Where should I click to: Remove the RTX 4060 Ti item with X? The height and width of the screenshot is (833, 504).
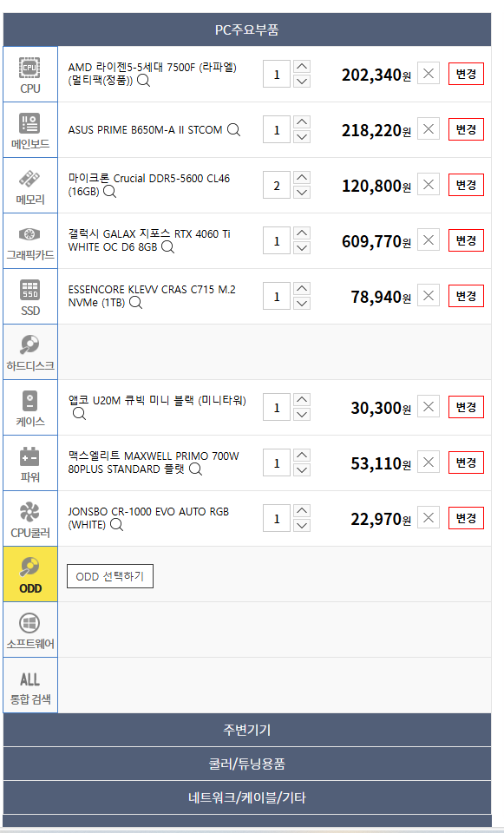(428, 240)
